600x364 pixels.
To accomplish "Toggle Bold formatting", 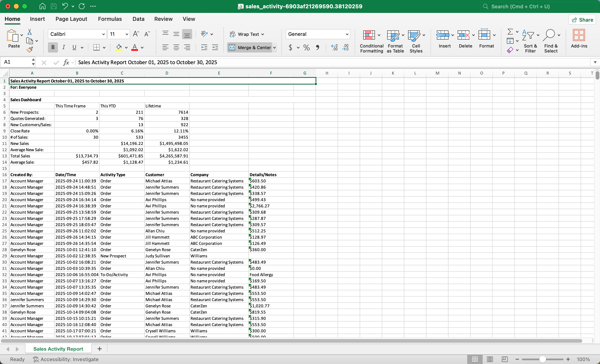I will [x=53, y=47].
